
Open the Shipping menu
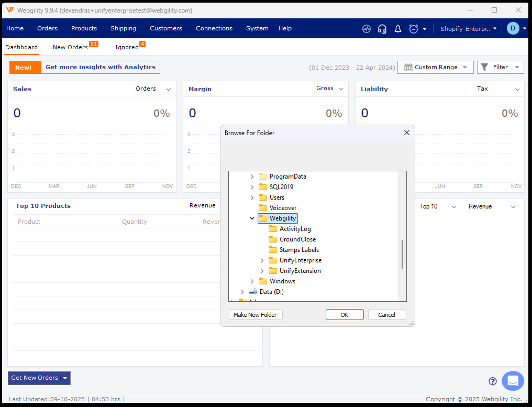point(123,28)
